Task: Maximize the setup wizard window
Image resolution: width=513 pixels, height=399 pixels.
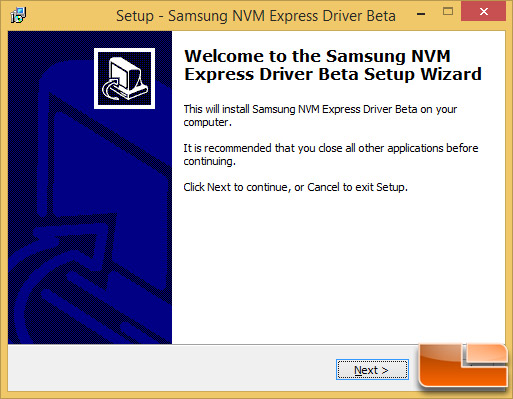Action: (x=448, y=12)
